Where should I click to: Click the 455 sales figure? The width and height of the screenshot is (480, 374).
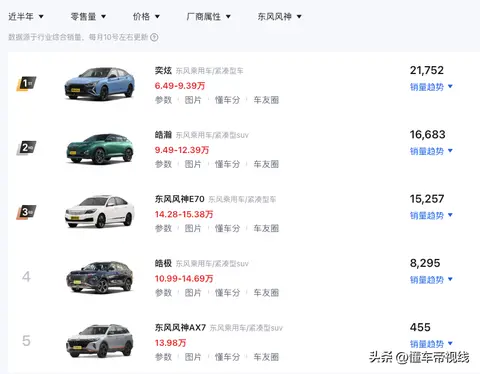click(420, 327)
